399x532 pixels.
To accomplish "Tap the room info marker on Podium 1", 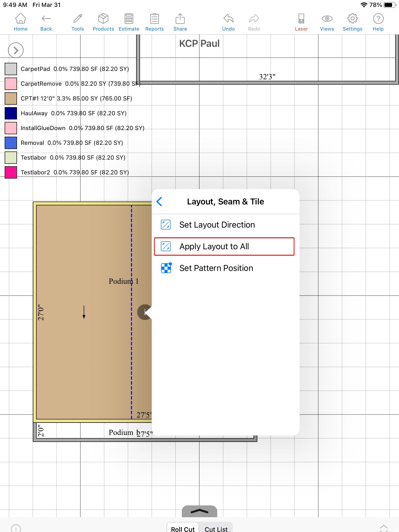I will [145, 312].
